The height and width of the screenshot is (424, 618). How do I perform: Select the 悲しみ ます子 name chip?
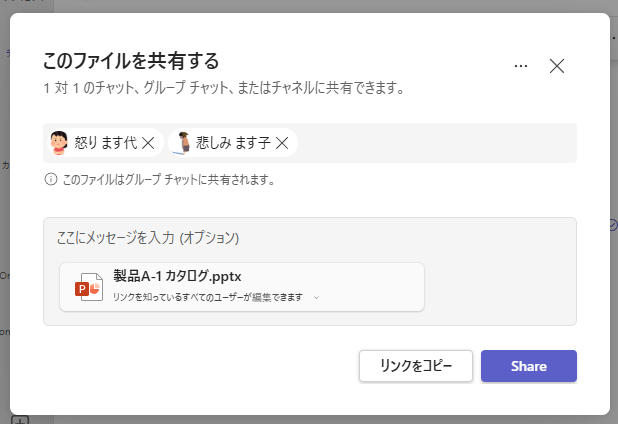coord(233,143)
